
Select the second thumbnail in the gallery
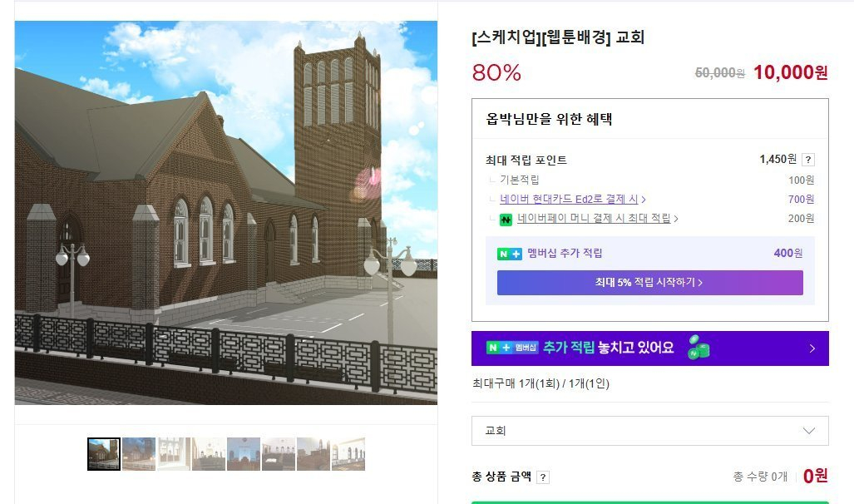point(139,454)
